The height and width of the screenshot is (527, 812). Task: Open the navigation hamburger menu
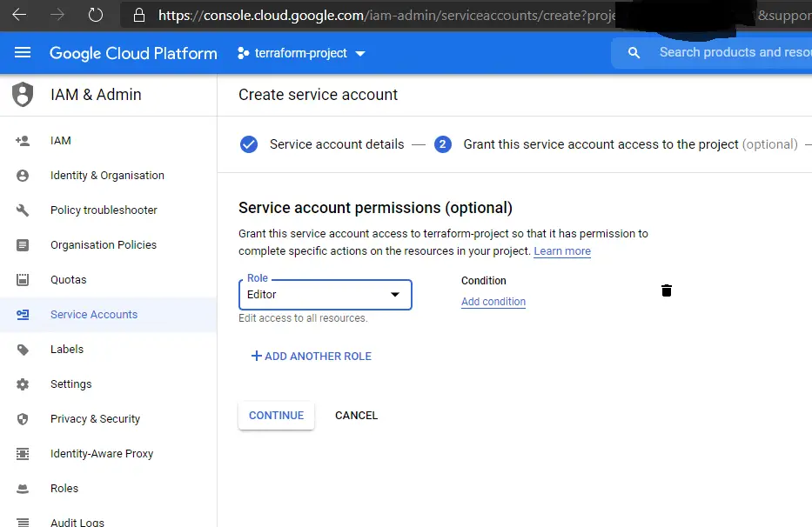(x=23, y=52)
